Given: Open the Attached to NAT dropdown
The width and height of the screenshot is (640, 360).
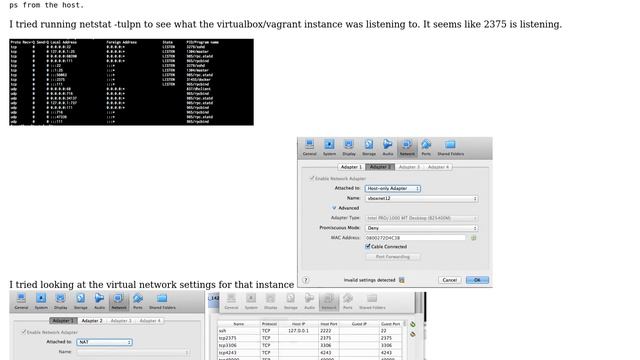Looking at the screenshot, I should pyautogui.click(x=104, y=342).
